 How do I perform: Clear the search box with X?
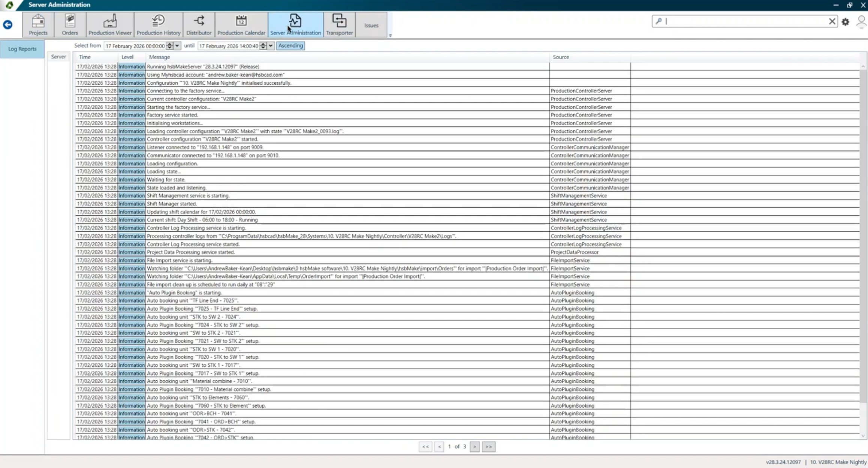[832, 21]
